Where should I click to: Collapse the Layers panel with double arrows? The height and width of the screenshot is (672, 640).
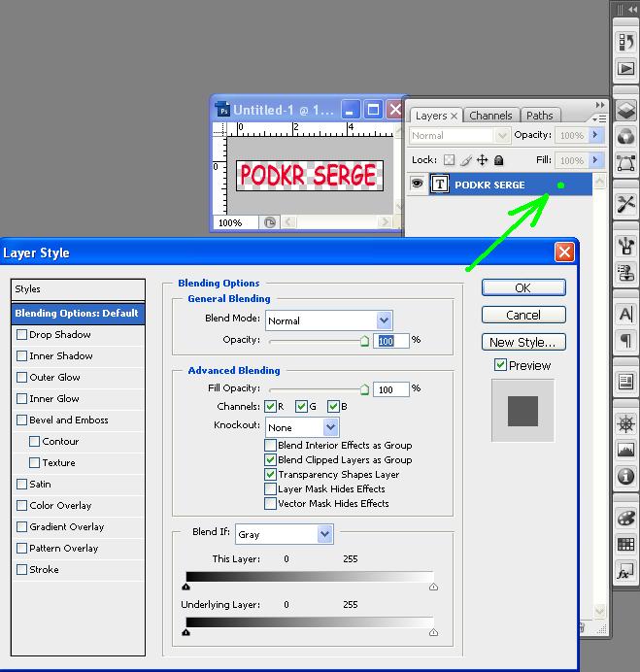tap(600, 105)
